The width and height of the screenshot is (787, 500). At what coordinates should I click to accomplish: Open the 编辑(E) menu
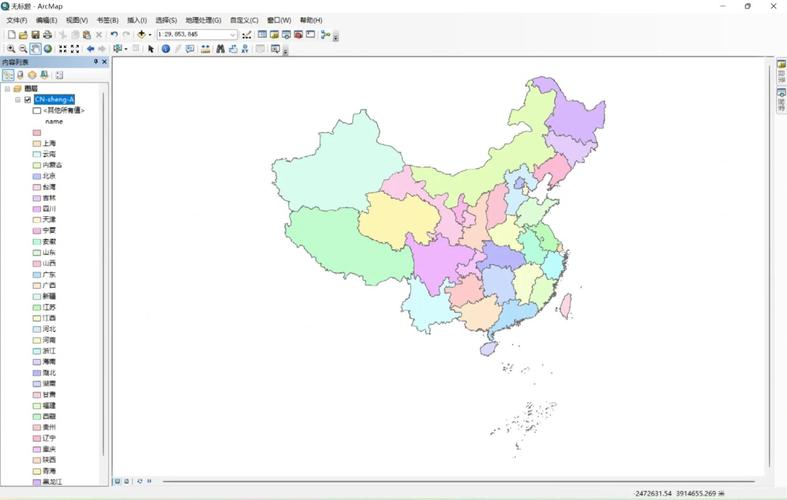46,20
